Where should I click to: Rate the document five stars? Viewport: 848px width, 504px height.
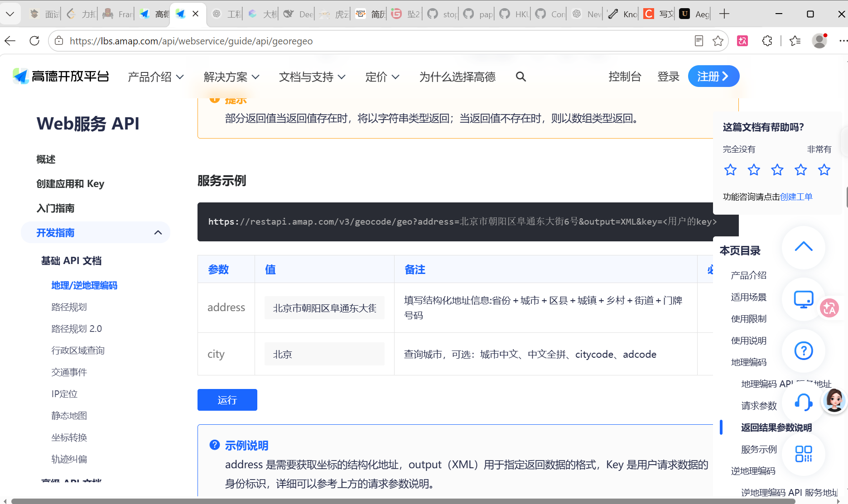click(x=824, y=170)
